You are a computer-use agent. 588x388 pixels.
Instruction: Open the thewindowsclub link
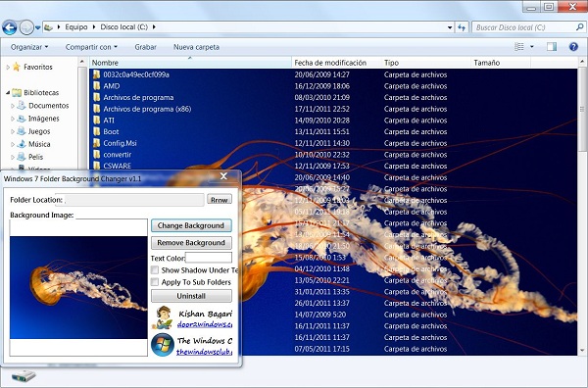coord(205,352)
